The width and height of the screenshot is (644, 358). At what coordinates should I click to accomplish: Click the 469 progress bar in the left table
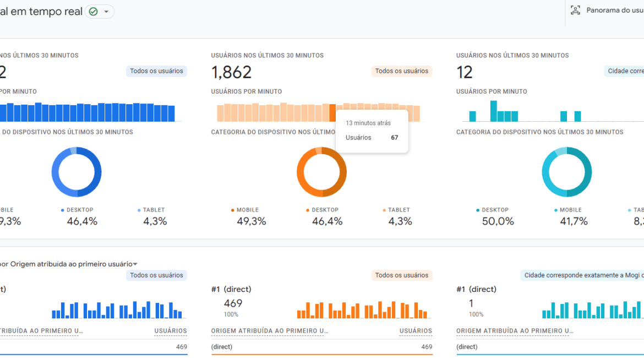click(x=94, y=355)
